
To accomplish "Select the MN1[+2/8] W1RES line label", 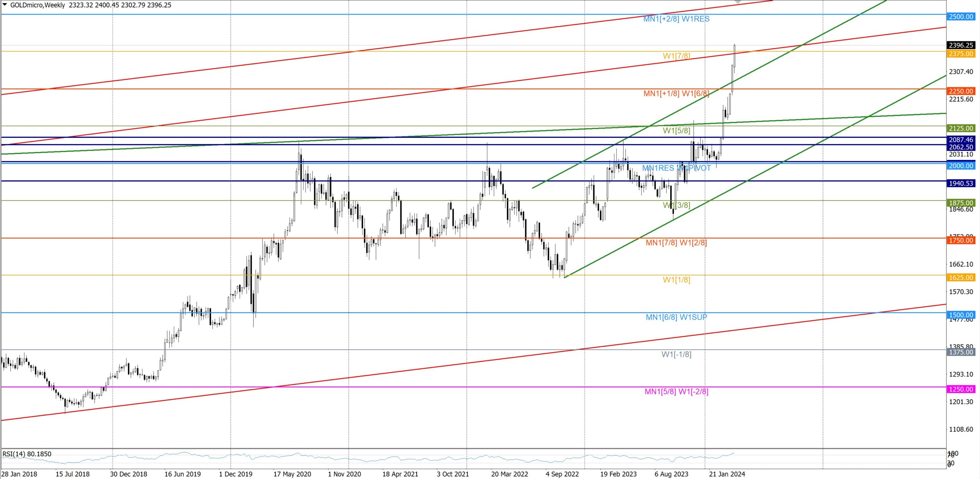I will point(676,19).
